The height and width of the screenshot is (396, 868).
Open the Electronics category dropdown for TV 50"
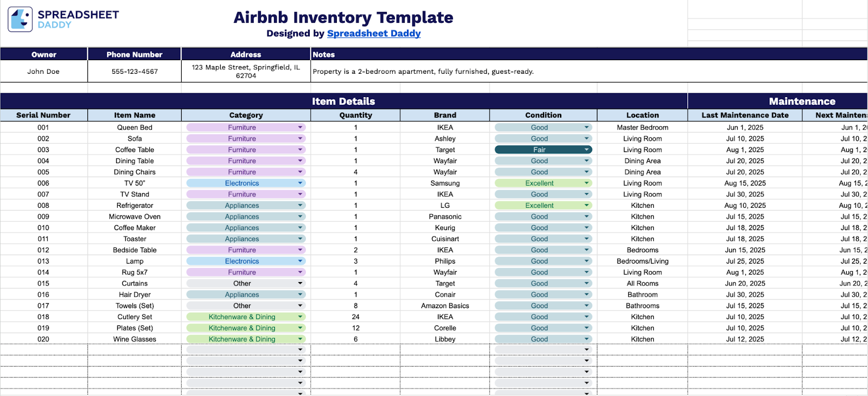coord(300,183)
